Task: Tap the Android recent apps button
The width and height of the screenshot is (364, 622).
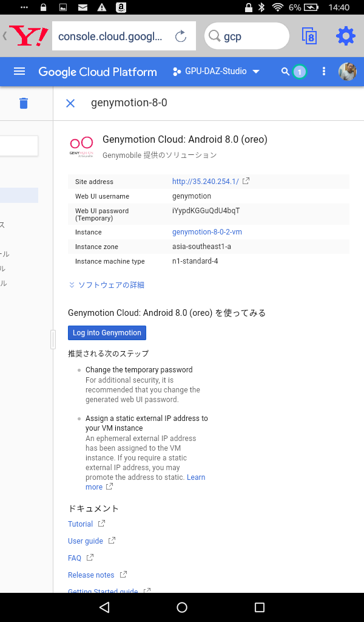Action: (260, 607)
